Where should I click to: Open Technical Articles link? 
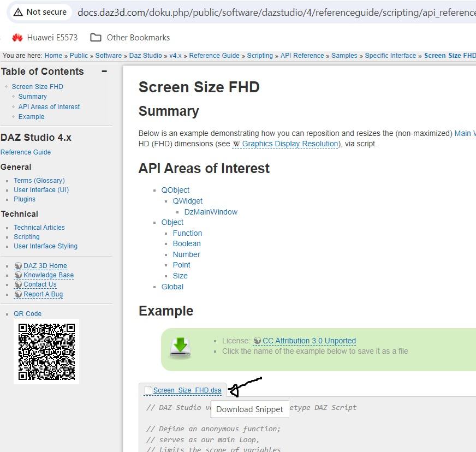(39, 228)
